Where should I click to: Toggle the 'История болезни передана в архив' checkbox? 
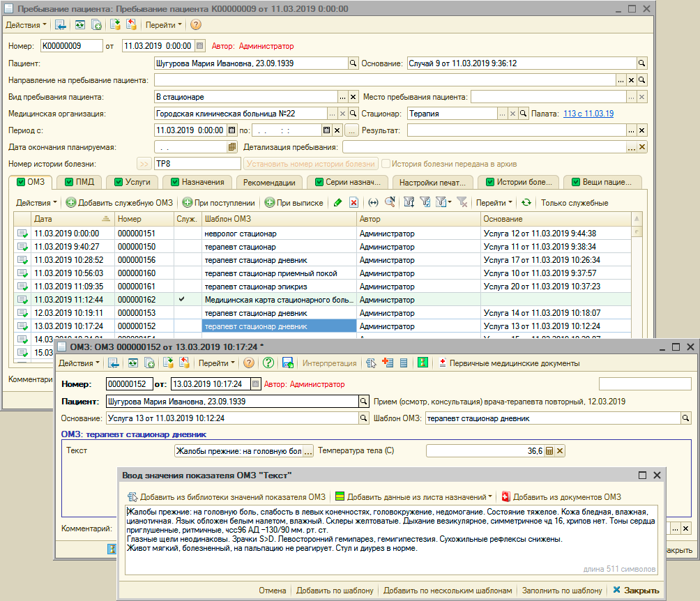(x=386, y=164)
